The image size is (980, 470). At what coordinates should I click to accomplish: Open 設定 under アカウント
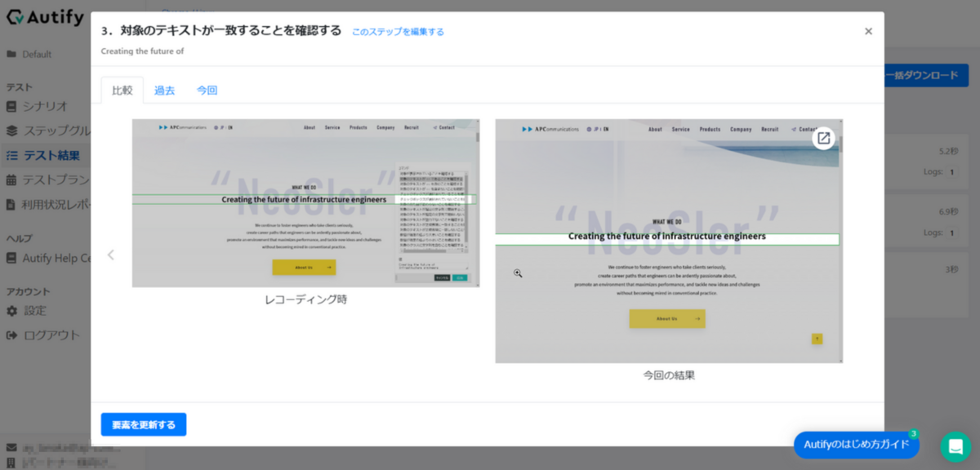[37, 311]
